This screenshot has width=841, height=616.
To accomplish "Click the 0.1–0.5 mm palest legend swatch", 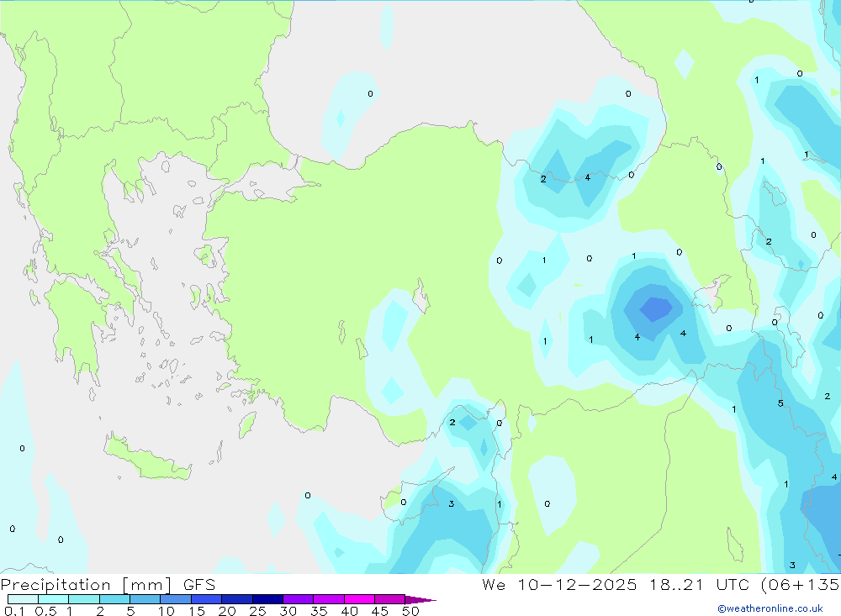I will tap(23, 599).
